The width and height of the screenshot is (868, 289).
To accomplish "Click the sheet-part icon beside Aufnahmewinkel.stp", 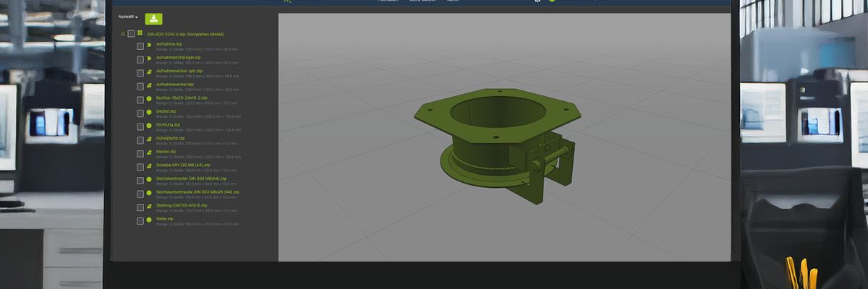I will (x=149, y=85).
